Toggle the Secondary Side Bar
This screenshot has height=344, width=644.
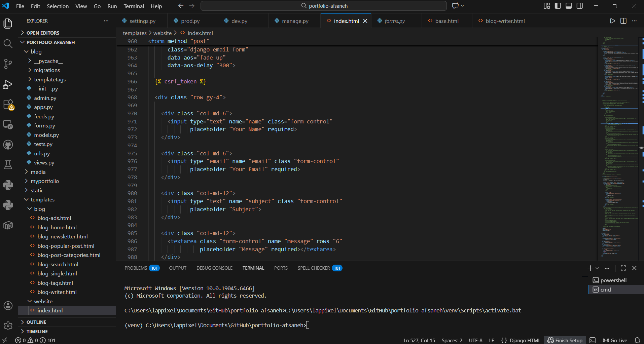(580, 6)
